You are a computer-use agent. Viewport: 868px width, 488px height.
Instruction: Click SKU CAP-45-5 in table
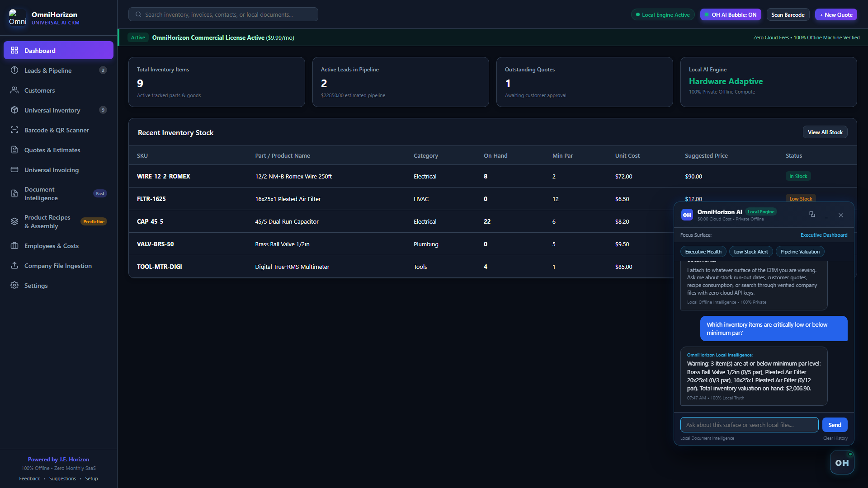pos(150,221)
